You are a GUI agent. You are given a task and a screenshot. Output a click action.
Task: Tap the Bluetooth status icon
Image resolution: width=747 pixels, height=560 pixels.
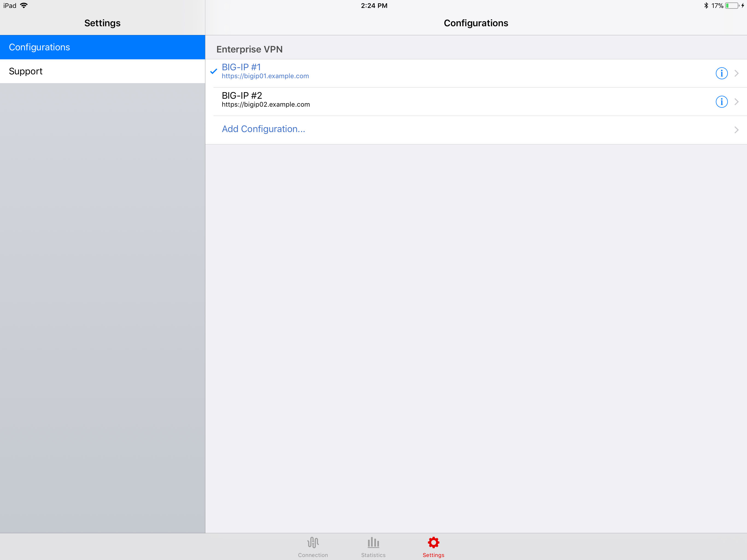click(x=706, y=5)
